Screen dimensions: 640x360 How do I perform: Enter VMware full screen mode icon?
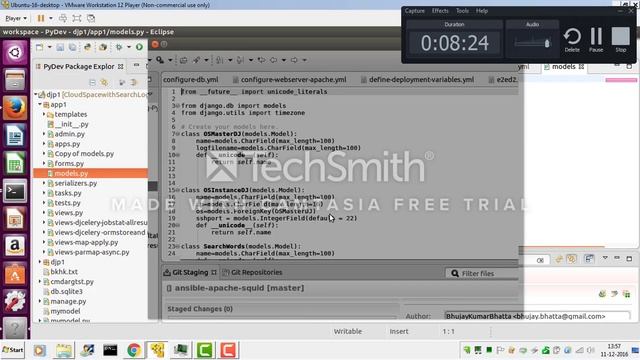point(77,18)
